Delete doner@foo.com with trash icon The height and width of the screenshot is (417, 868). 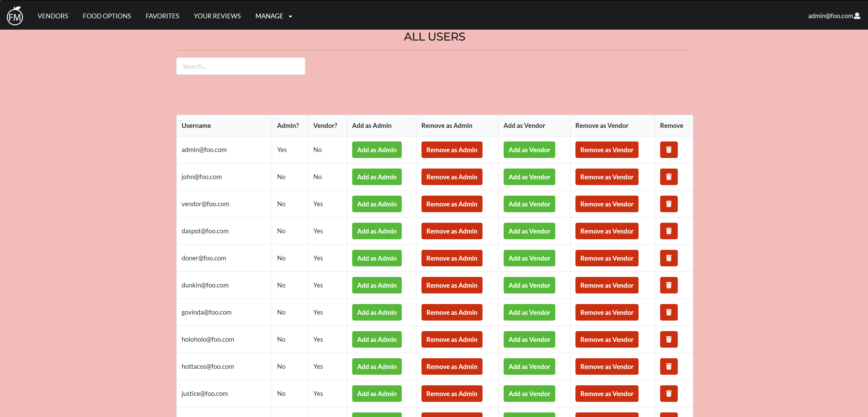click(x=669, y=258)
